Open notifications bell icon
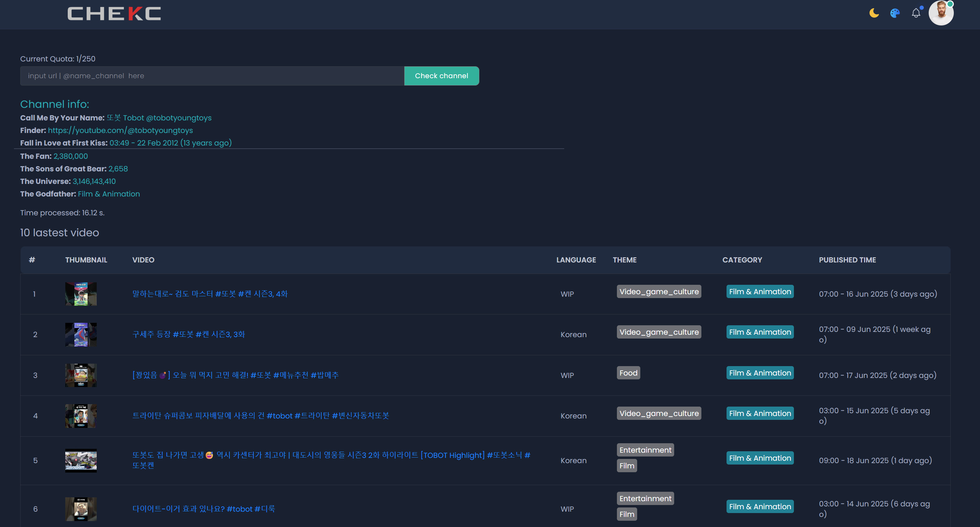 pos(916,13)
